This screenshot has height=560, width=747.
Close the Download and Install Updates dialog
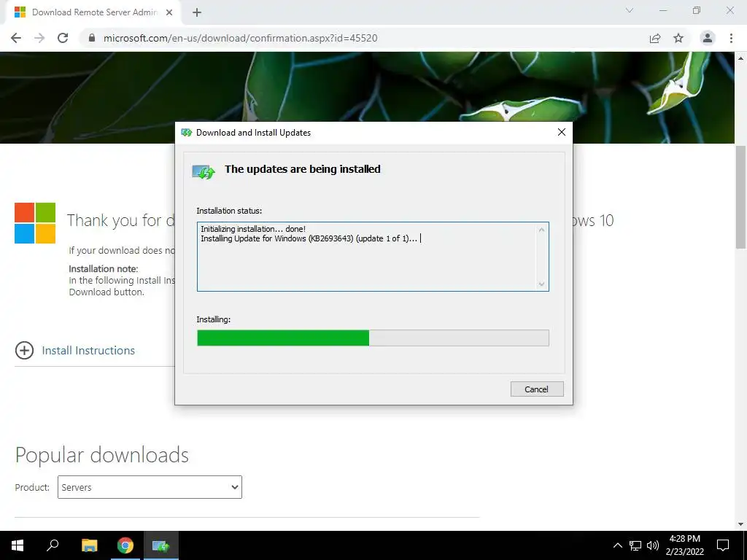tap(562, 133)
